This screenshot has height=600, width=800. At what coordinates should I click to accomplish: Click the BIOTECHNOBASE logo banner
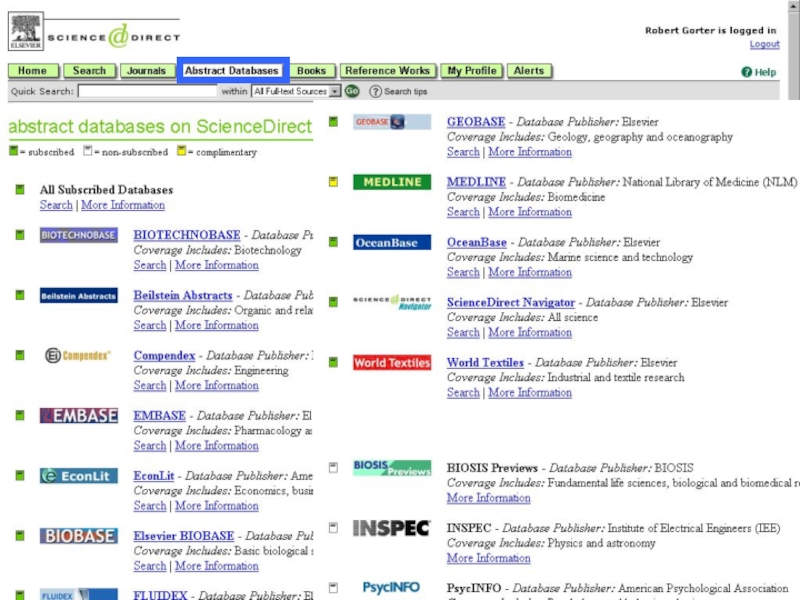[x=79, y=235]
